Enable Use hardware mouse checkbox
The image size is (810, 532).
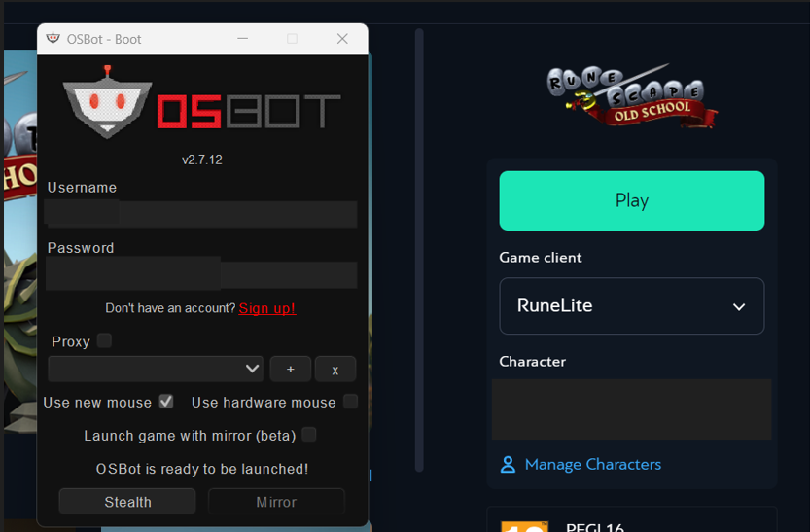coord(351,402)
